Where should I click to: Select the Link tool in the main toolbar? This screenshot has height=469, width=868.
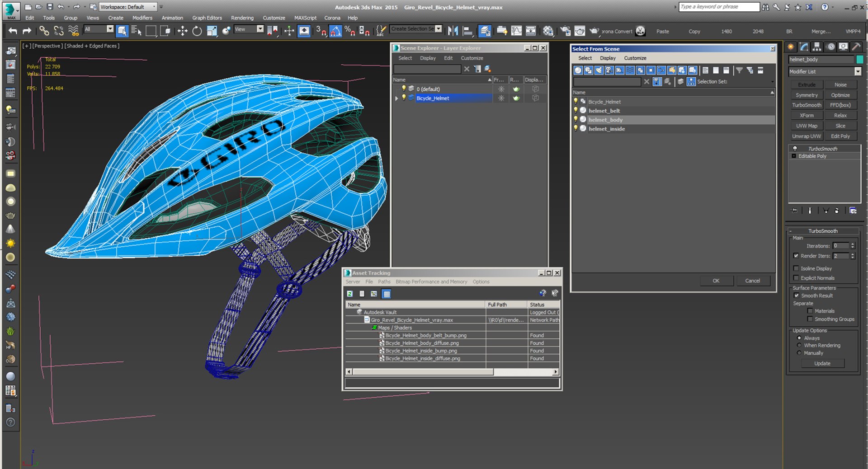[x=44, y=31]
